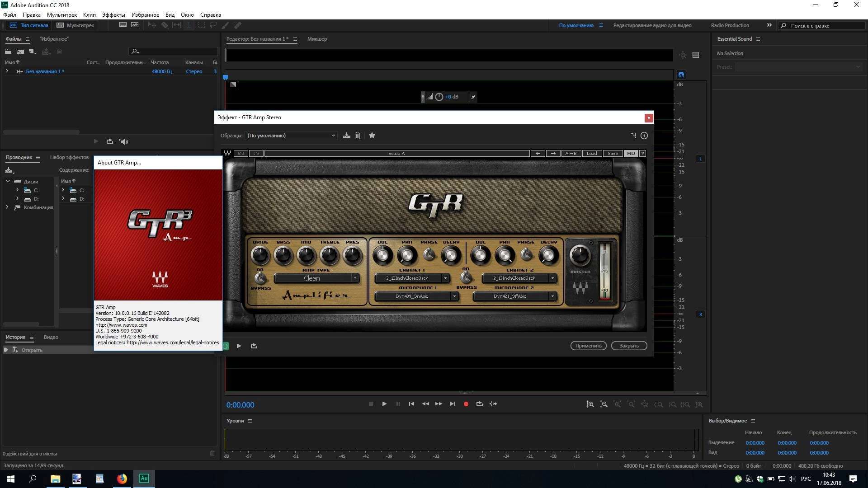Show more workspaces with the double chevron

tap(769, 25)
